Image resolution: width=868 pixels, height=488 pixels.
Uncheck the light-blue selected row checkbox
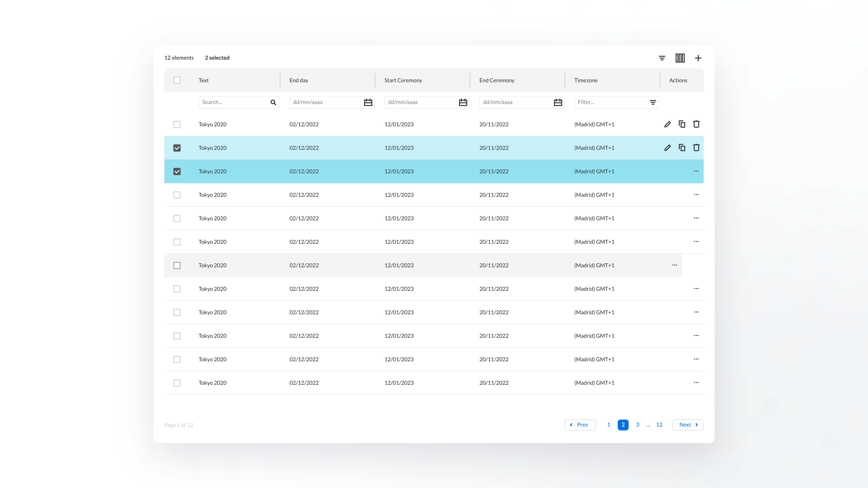(x=177, y=148)
